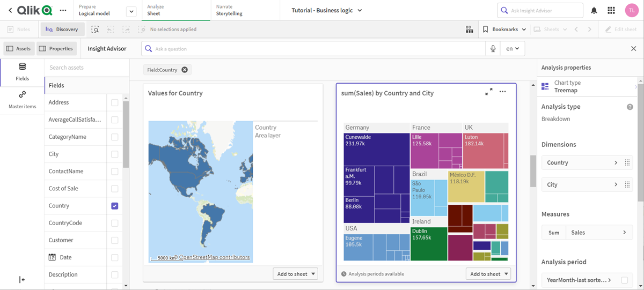Screen dimensions: 644x290
Task: Go back with the left arrow near Qlik logo
Action: coord(10,10)
